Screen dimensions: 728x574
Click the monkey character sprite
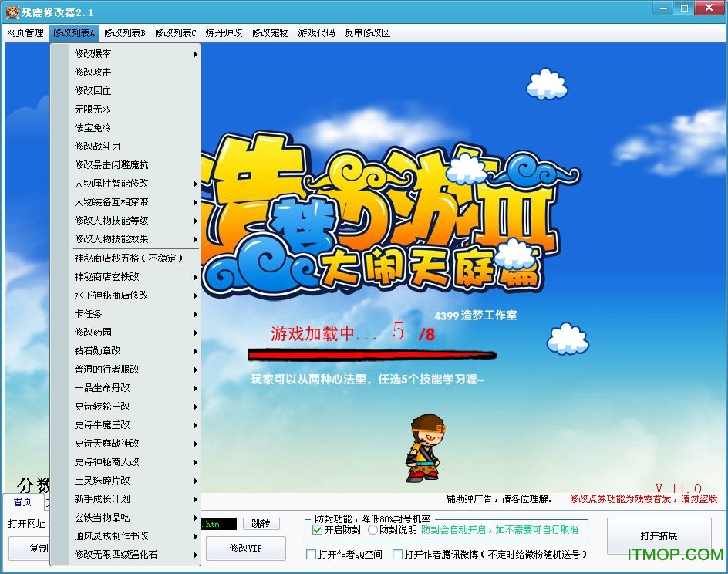click(424, 448)
